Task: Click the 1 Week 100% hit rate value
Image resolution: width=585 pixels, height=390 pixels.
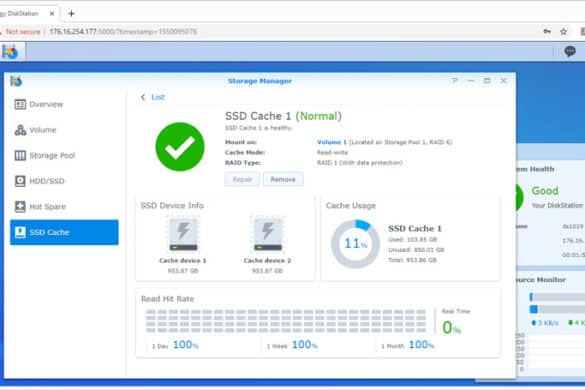Action: click(304, 345)
